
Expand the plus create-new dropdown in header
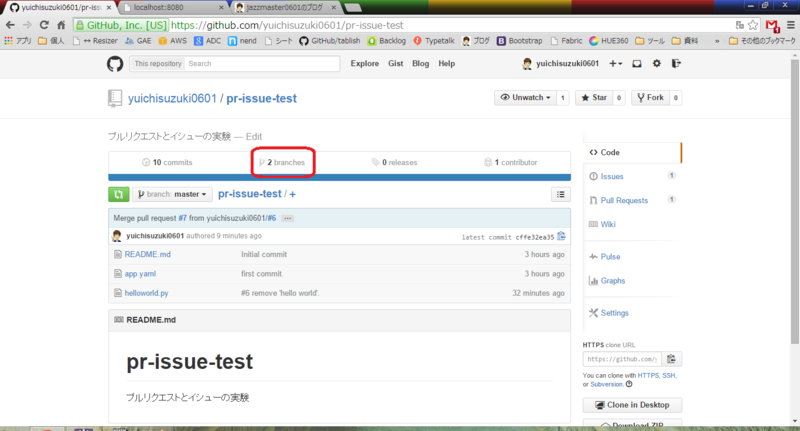[615, 63]
